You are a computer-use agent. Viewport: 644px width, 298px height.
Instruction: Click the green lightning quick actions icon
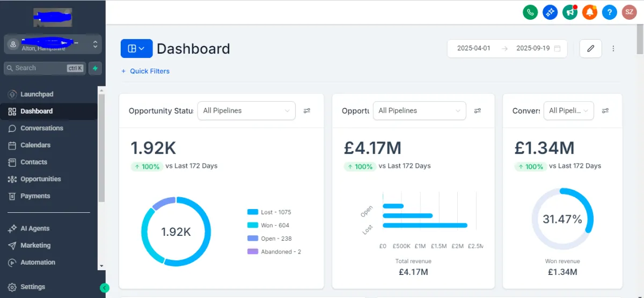click(96, 68)
